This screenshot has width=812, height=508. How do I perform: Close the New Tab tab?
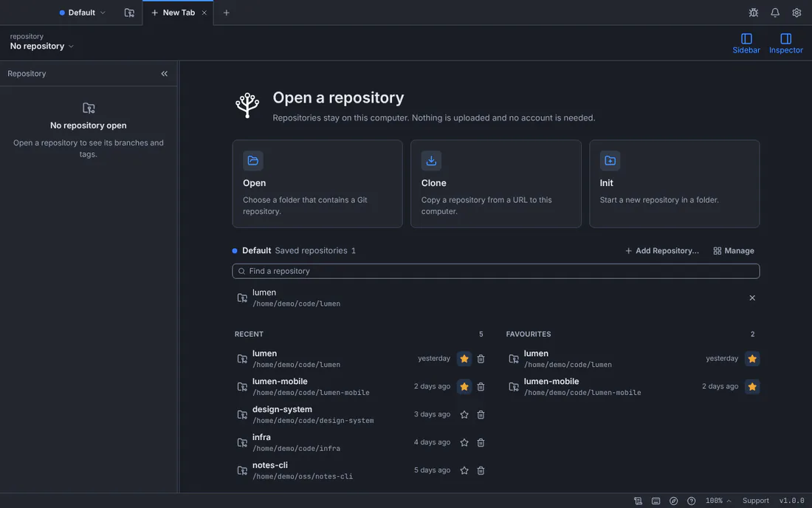point(204,13)
